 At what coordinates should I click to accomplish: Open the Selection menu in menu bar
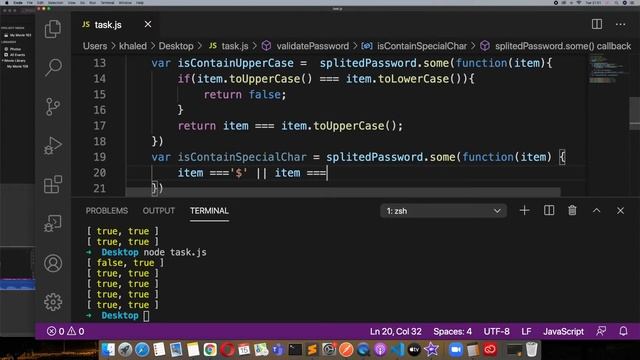coord(56,2)
